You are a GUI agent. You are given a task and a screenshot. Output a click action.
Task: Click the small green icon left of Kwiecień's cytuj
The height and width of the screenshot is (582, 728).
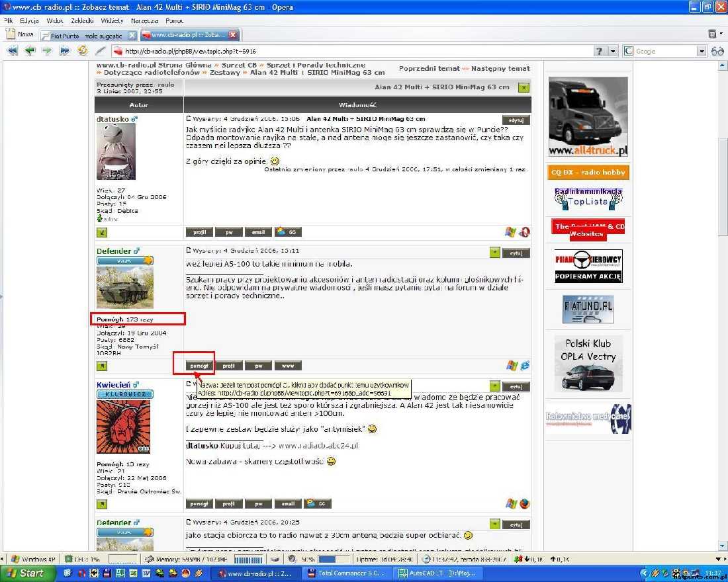pos(495,386)
